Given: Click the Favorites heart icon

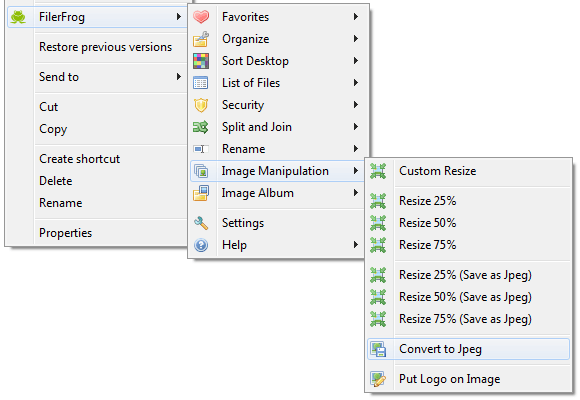Looking at the screenshot, I should click(x=201, y=17).
